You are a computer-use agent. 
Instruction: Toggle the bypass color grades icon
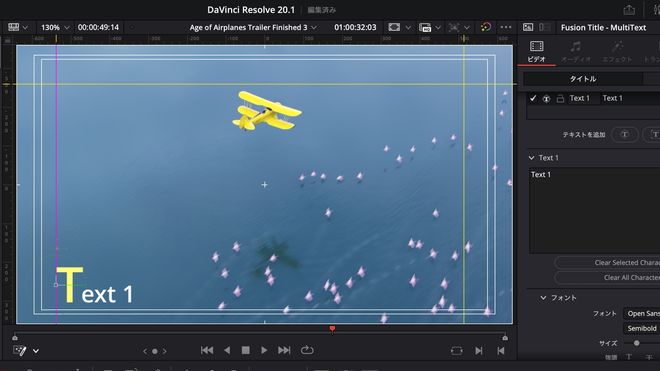click(x=486, y=27)
